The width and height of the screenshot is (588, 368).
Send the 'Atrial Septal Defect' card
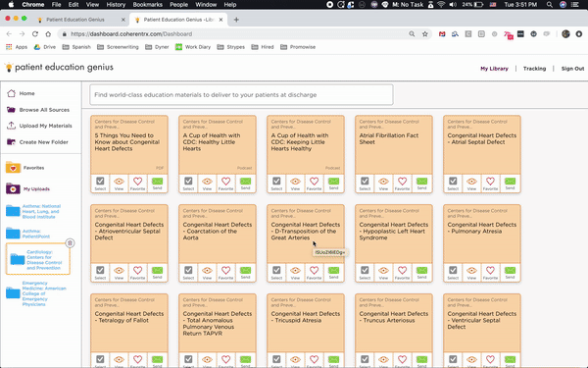pos(510,184)
